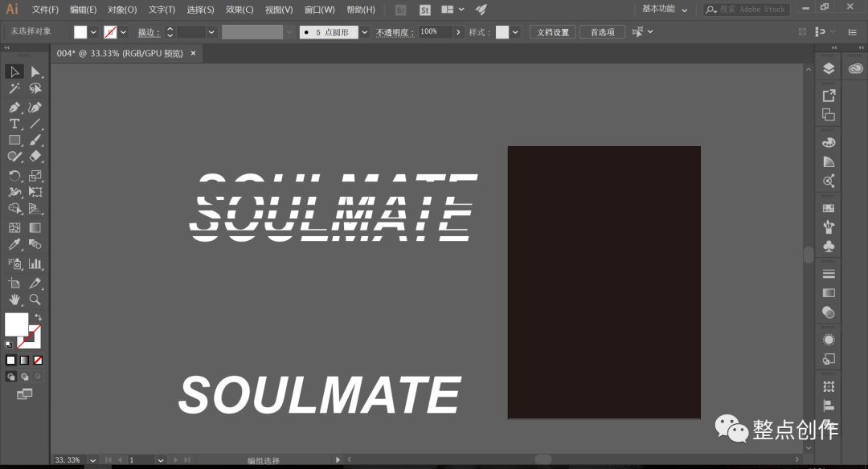
Task: Select the Width/Warp tool
Action: [x=14, y=193]
